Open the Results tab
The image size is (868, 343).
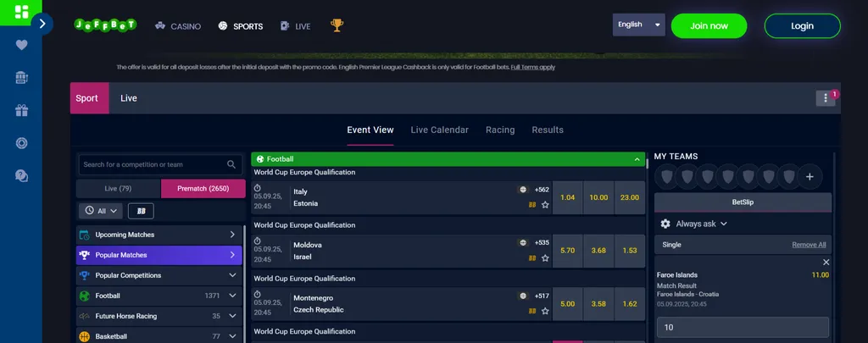click(548, 130)
